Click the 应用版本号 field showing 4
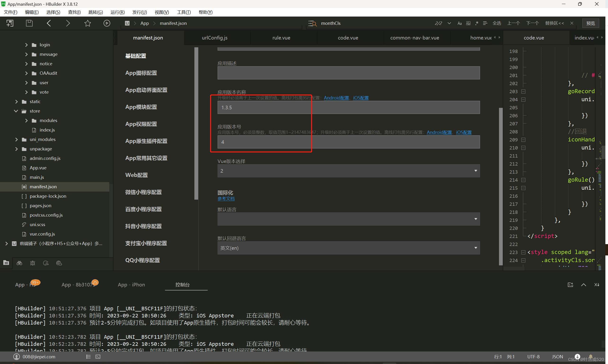The width and height of the screenshot is (608, 364). point(349,142)
